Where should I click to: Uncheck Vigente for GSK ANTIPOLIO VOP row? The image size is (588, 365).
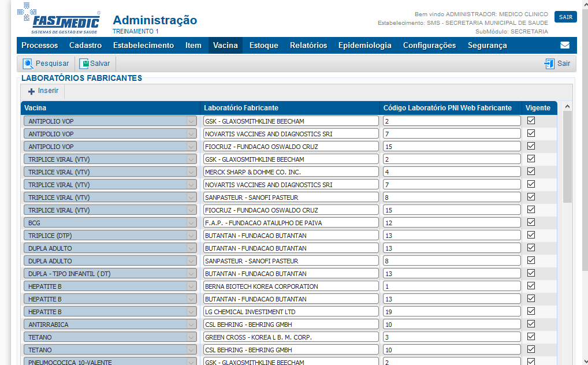pyautogui.click(x=531, y=121)
